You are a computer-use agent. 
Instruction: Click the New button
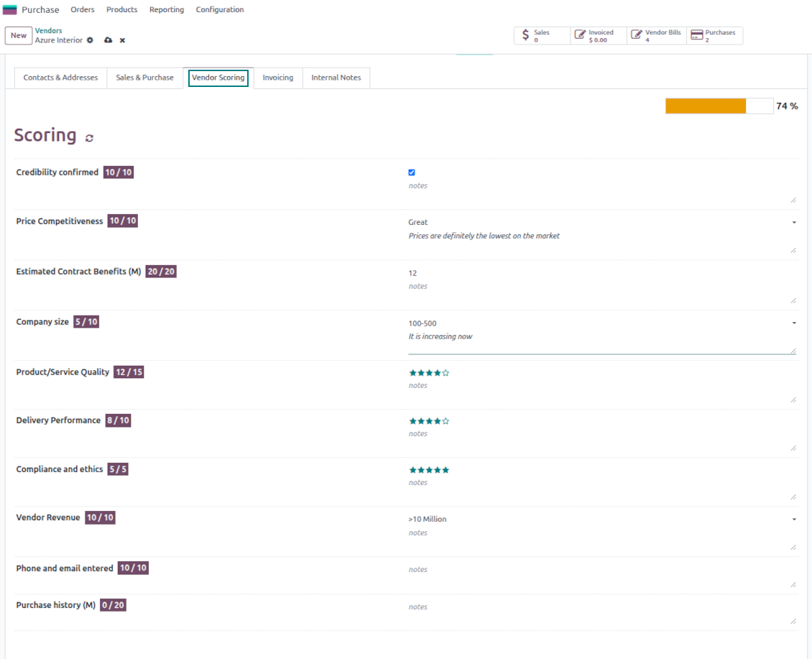click(x=19, y=36)
